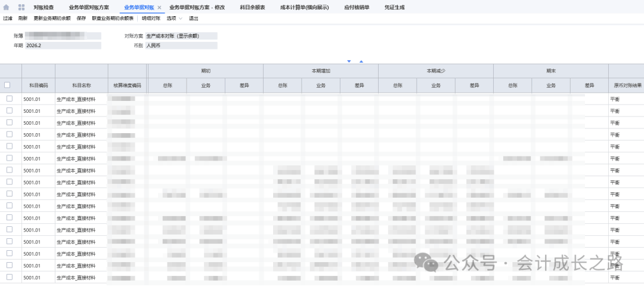Check the last row's checkbox

(9, 278)
